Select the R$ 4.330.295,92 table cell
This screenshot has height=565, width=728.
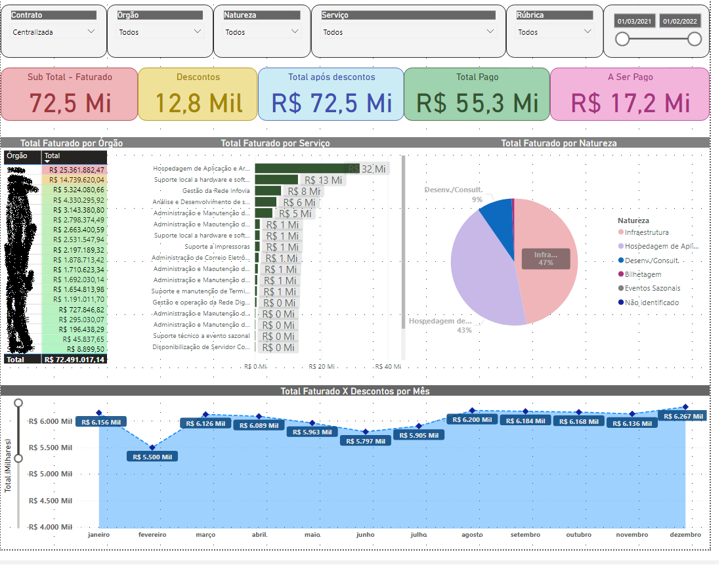74,200
